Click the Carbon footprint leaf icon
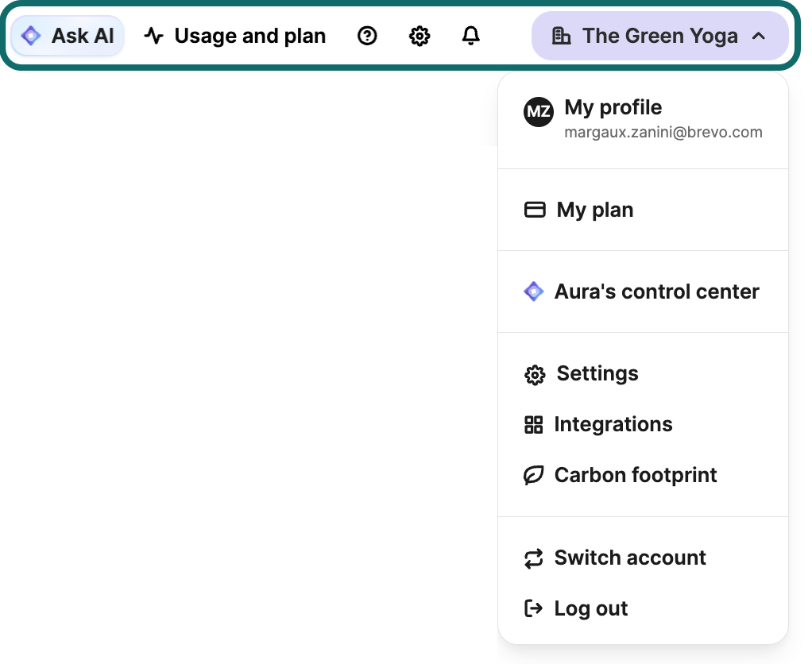The width and height of the screenshot is (812, 664). [x=535, y=475]
